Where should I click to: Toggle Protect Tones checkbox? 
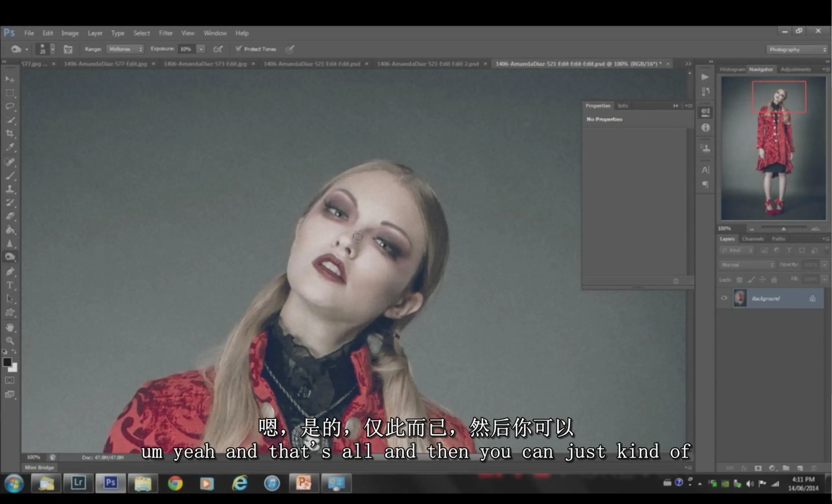click(239, 49)
